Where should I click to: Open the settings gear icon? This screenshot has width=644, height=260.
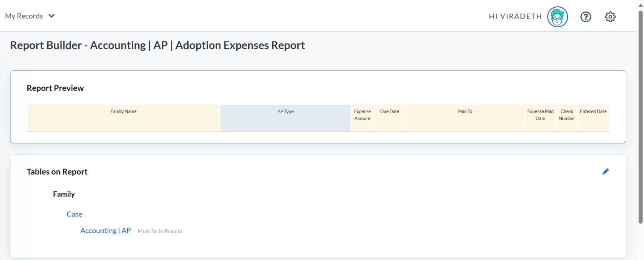tap(610, 17)
